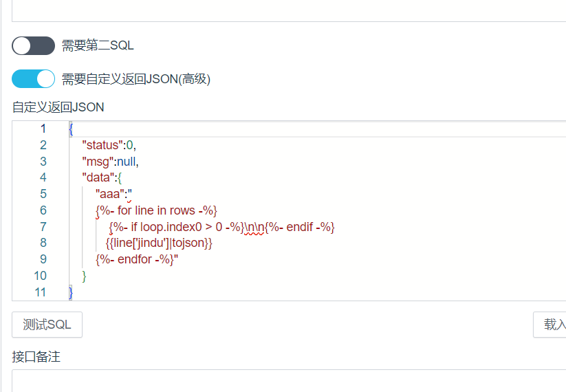Select line number 6 in the gutter
Screen dimensions: 566x392
point(43,210)
